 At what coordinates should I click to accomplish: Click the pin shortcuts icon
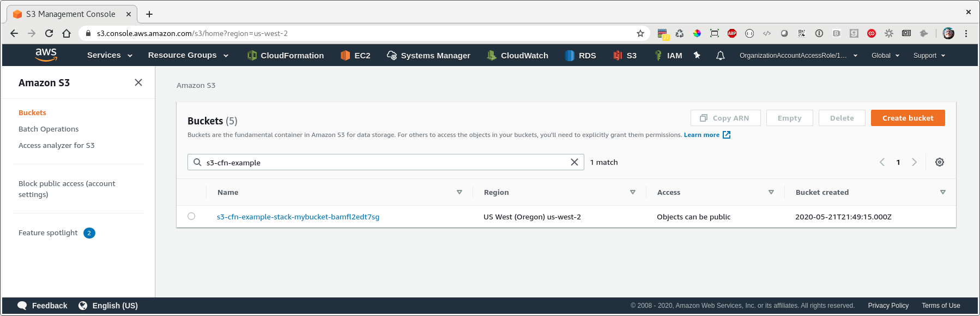click(697, 55)
